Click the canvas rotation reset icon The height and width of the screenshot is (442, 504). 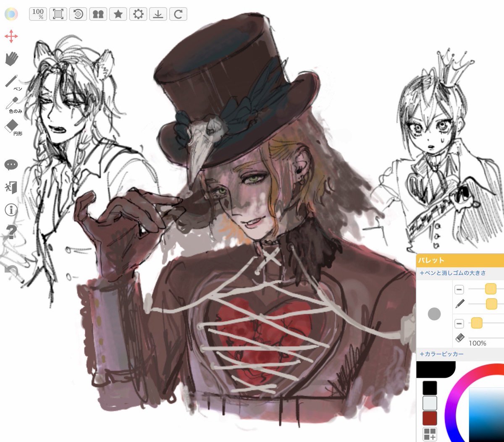78,14
